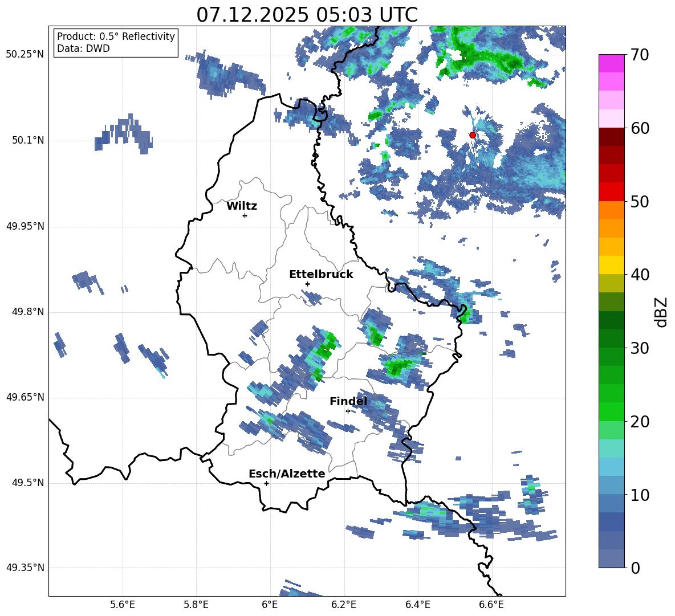Click the 6.4°E longitude label
Image resolution: width=675 pixels, height=616 pixels.
417,605
